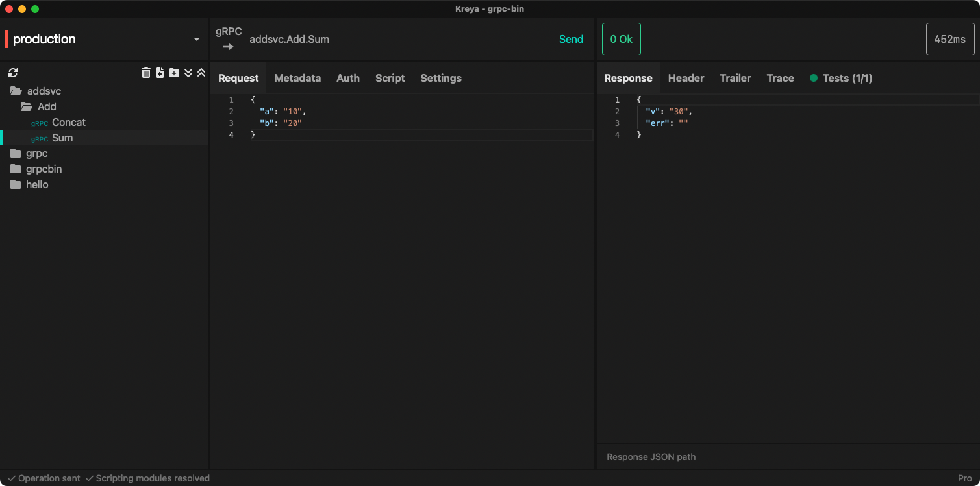Image resolution: width=980 pixels, height=486 pixels.
Task: Click request line "b": "20"
Action: click(281, 123)
